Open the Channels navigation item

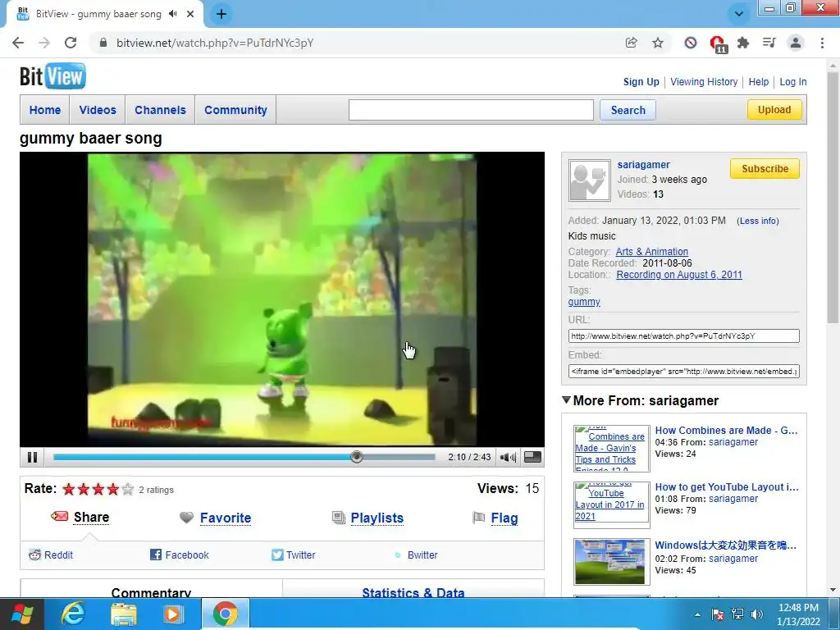[x=160, y=110]
